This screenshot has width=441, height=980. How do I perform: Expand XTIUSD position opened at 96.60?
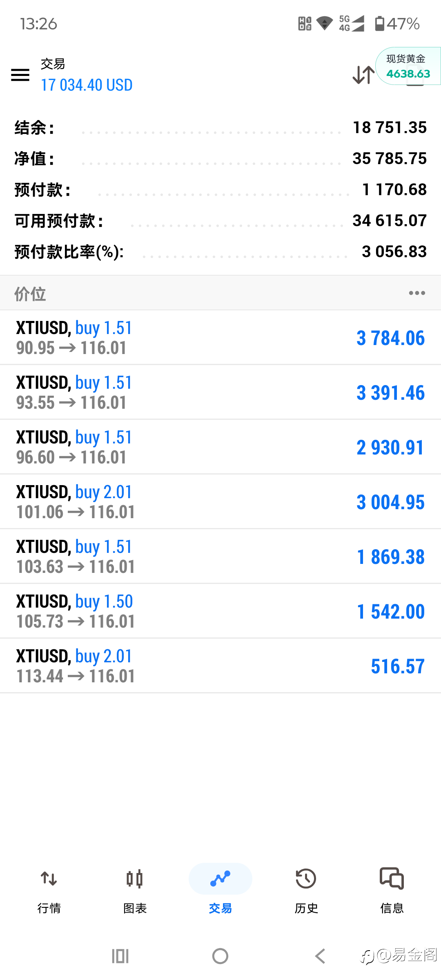pos(220,447)
